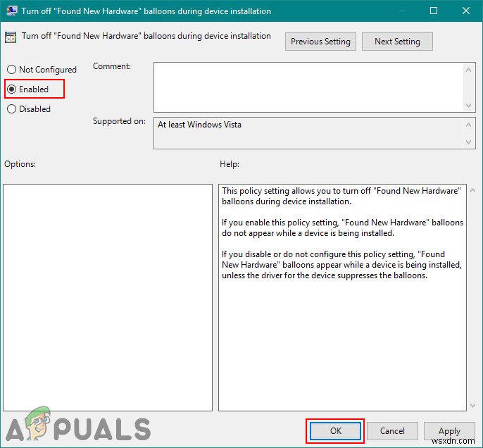The height and width of the screenshot is (448, 483).
Task: Click the 'At least Windows Vista' text
Action: (199, 125)
